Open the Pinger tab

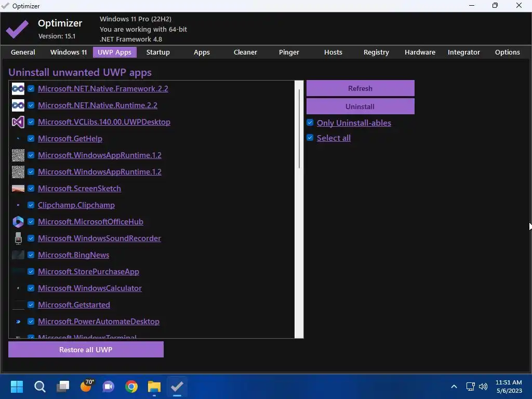point(289,52)
